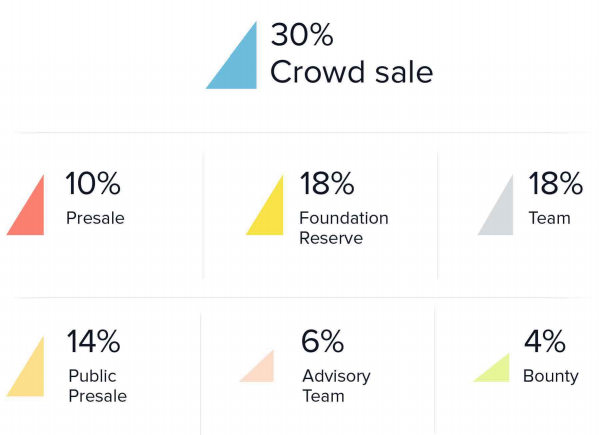Screen dimensions: 599x435
Task: Click the Crowd sale label
Action: (351, 72)
